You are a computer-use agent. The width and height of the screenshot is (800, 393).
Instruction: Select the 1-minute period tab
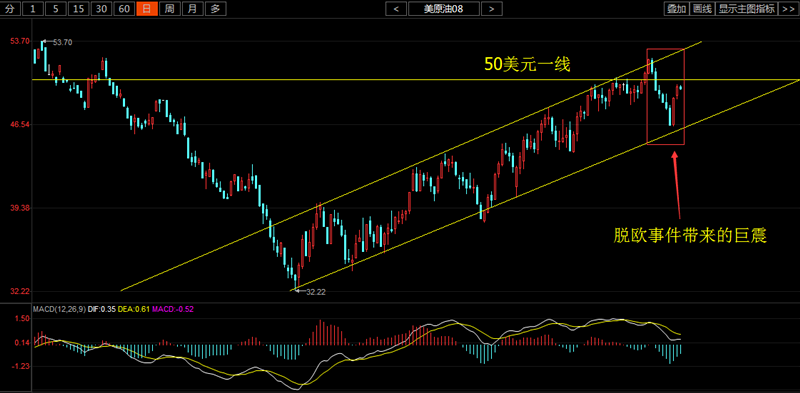tap(33, 8)
